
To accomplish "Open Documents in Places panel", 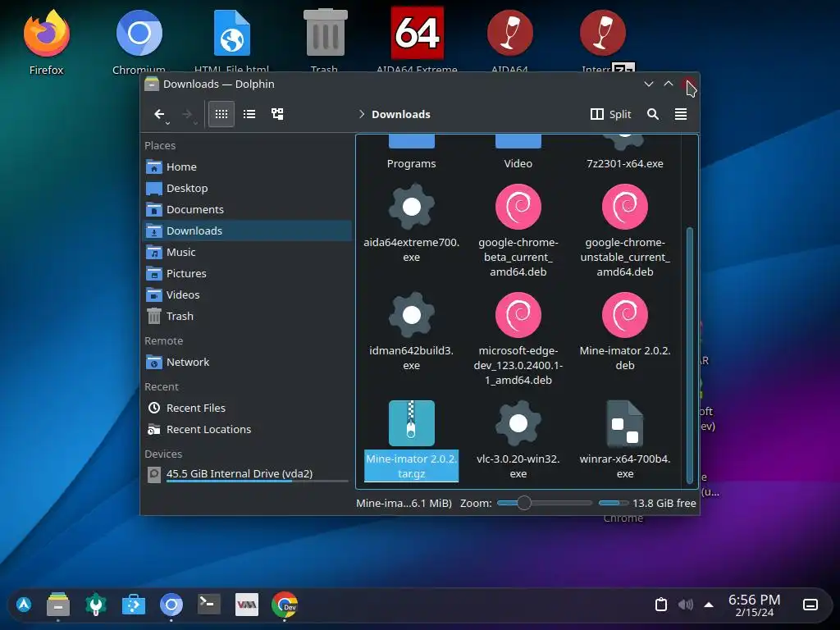I will 248,209.
